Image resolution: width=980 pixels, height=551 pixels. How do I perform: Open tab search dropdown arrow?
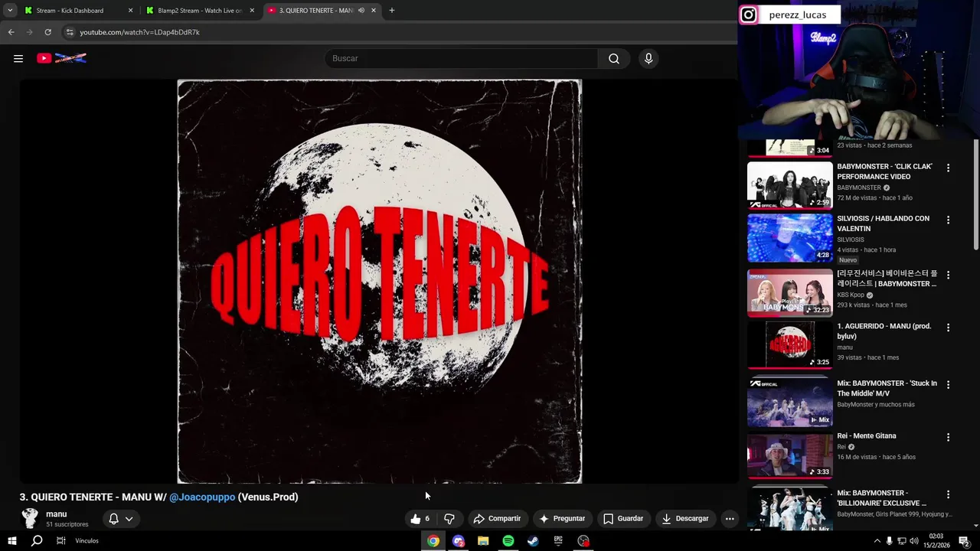pyautogui.click(x=10, y=11)
